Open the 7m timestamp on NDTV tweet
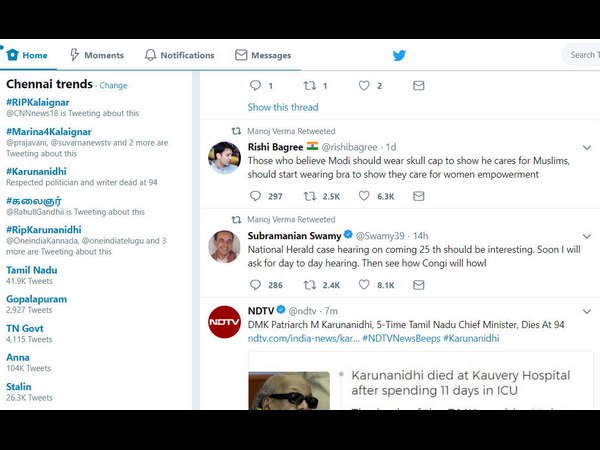 [331, 311]
